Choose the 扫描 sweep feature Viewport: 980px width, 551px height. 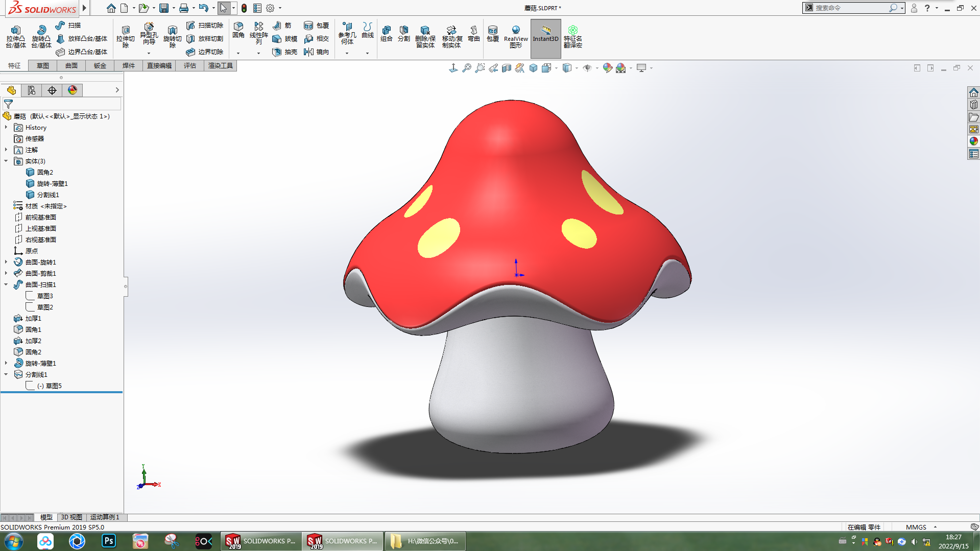coord(68,25)
